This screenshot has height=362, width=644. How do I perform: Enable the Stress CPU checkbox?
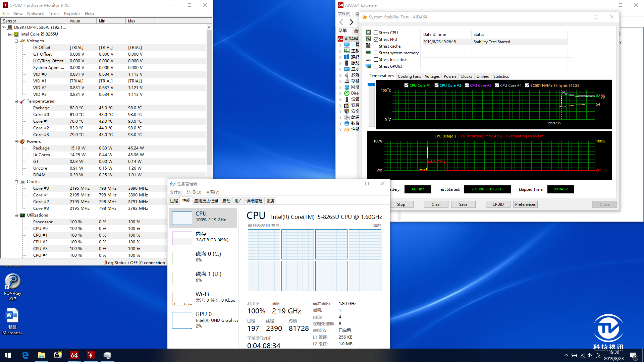point(376,33)
